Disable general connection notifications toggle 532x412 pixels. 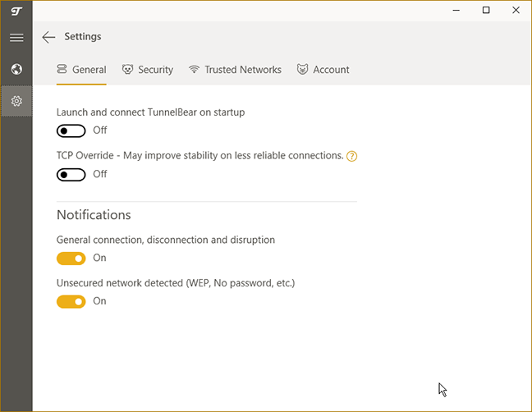[x=71, y=258]
